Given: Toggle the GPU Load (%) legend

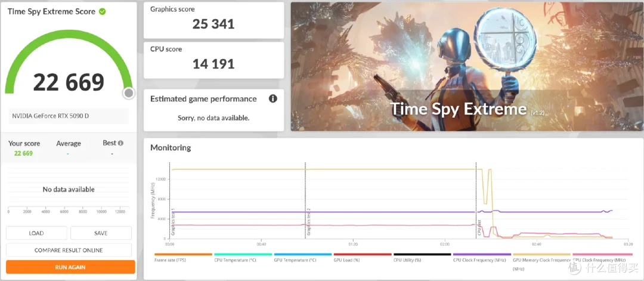Looking at the screenshot, I should coord(363,258).
